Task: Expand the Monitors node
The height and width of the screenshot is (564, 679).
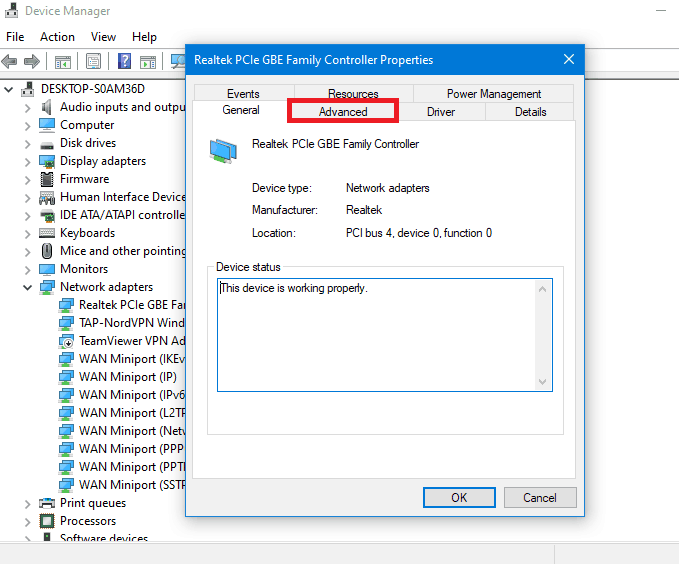Action: (28, 270)
